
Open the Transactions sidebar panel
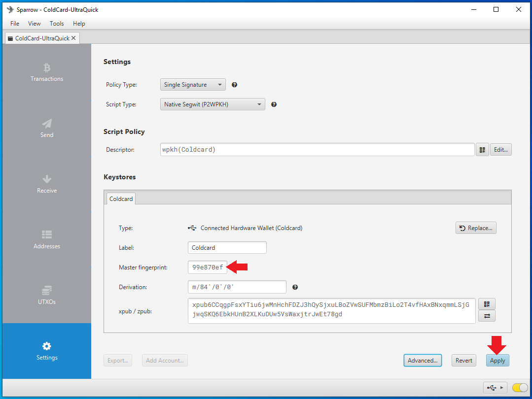pyautogui.click(x=47, y=72)
